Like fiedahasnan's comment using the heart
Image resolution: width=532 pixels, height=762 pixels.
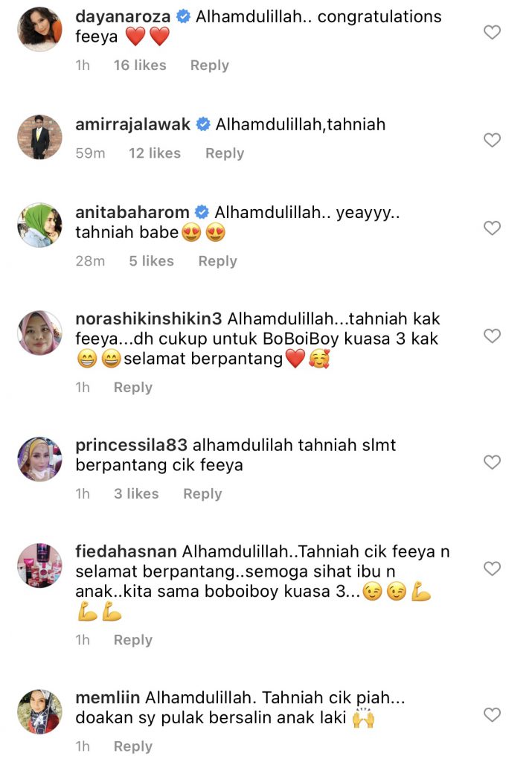492,569
